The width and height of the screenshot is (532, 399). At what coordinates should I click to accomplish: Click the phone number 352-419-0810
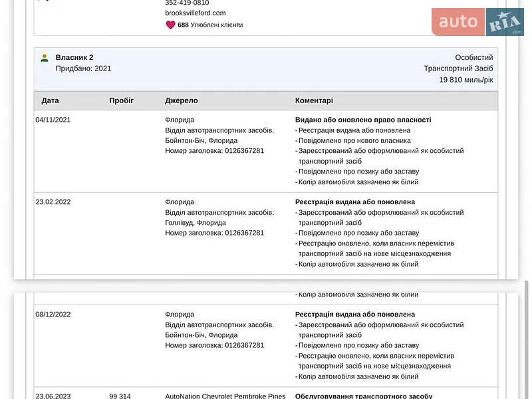click(x=187, y=3)
